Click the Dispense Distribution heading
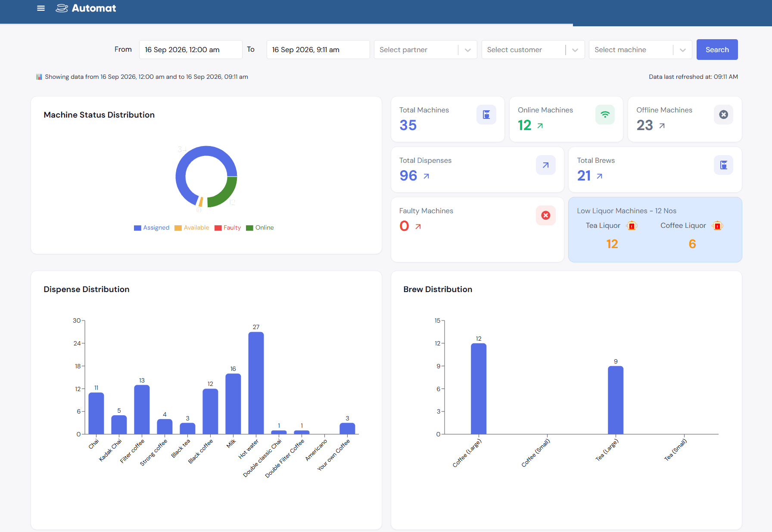This screenshot has width=772, height=532. click(x=87, y=289)
